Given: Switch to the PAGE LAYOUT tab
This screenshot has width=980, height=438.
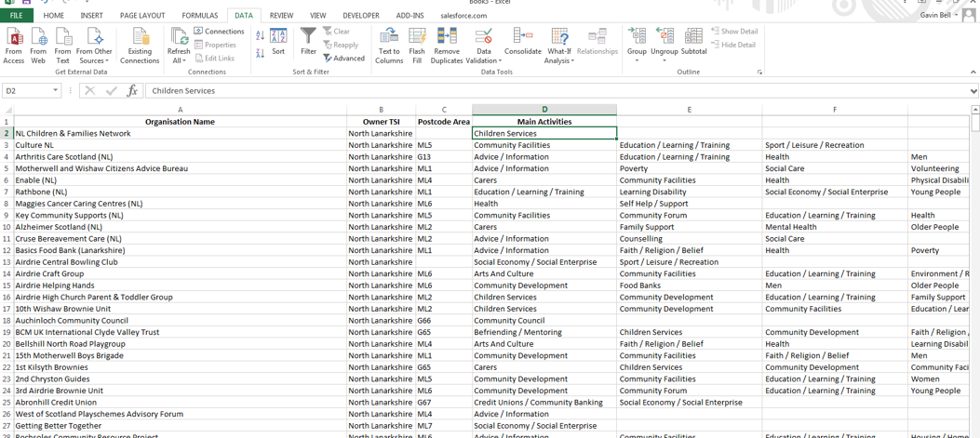Looking at the screenshot, I should click(142, 16).
